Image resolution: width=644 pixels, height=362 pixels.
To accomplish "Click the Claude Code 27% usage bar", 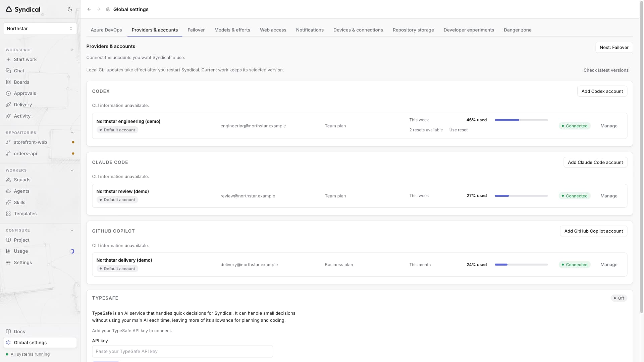I will pos(521,196).
